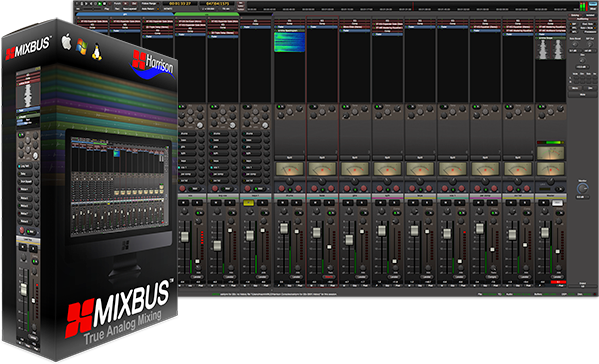The image size is (599, 364).
Task: Toggle the white-lit button on master strip
Action: (558, 203)
